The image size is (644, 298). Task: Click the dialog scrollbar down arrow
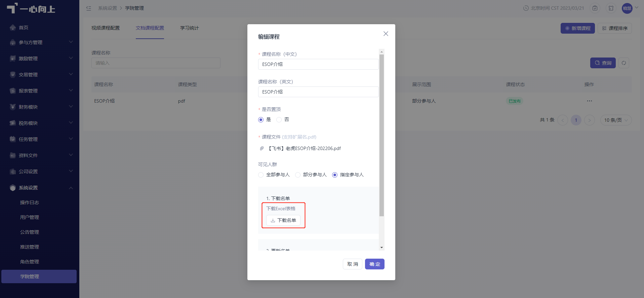coord(381,248)
